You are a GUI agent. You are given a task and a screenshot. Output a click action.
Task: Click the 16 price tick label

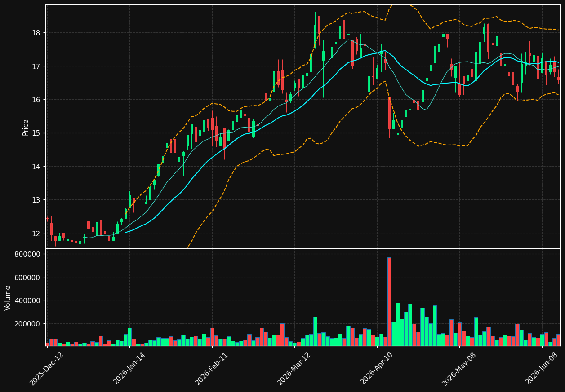point(36,100)
